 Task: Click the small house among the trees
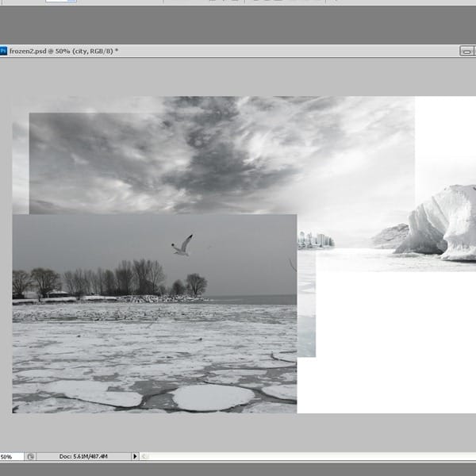click(56, 294)
